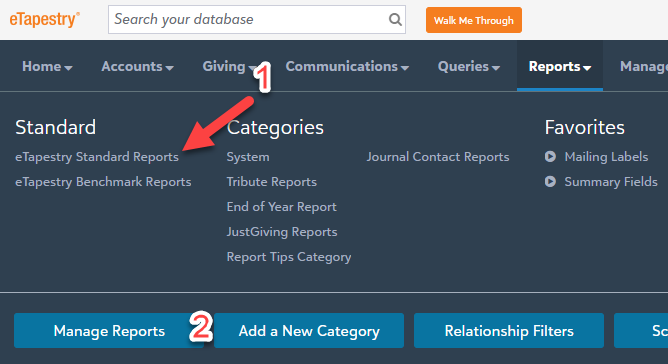The width and height of the screenshot is (668, 364).
Task: Click the eTapestry logo
Action: pos(45,20)
